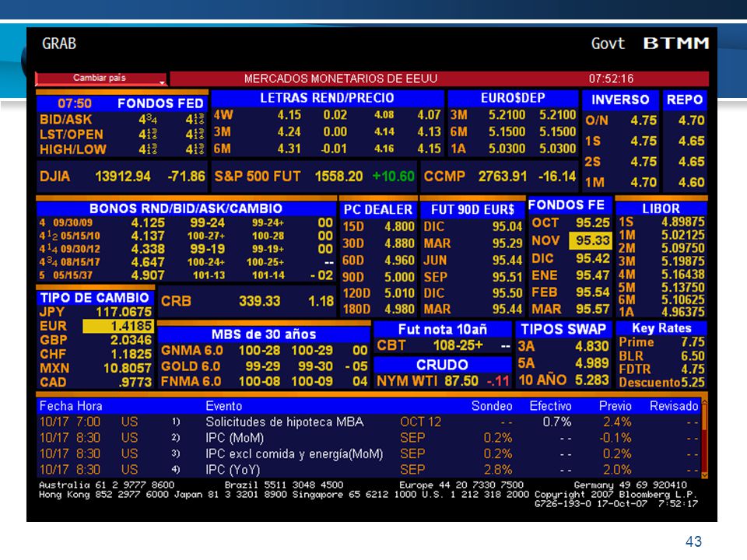Viewport: 747px width, 560px height.
Task: Click the MXN exchange rate 10.8057
Action: click(127, 369)
